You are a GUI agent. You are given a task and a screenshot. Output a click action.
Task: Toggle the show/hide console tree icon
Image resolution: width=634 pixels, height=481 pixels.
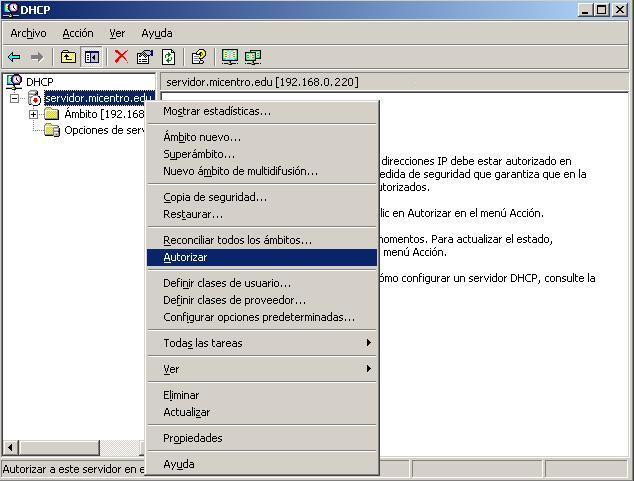click(91, 57)
